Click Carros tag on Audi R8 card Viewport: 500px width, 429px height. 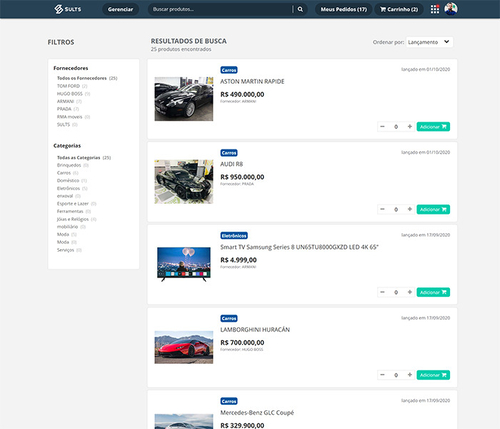[229, 153]
